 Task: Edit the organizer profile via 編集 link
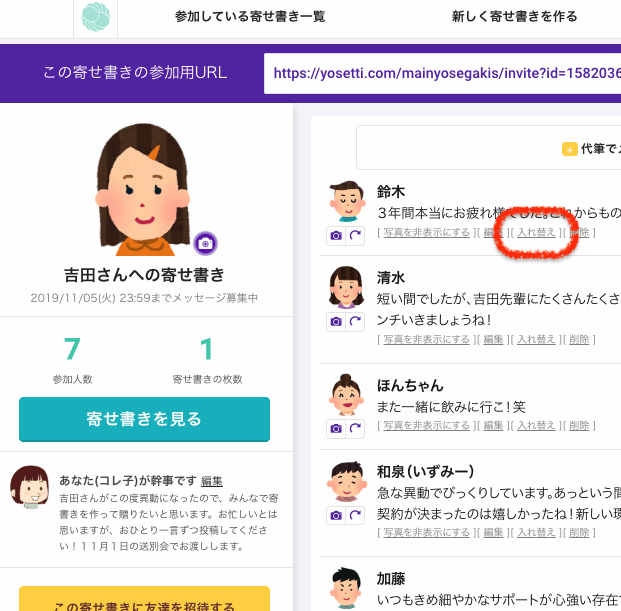[x=211, y=481]
